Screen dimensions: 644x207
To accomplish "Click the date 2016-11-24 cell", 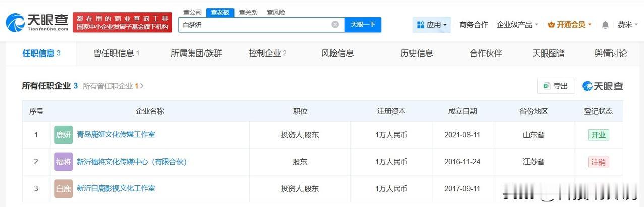I will pos(462,162).
